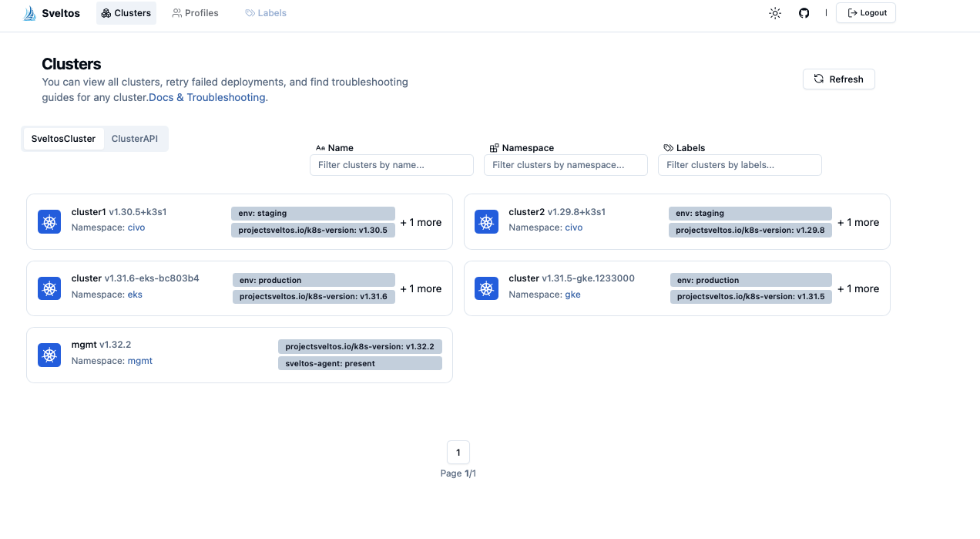The width and height of the screenshot is (980, 539).
Task: Click the Logout button
Action: click(866, 13)
